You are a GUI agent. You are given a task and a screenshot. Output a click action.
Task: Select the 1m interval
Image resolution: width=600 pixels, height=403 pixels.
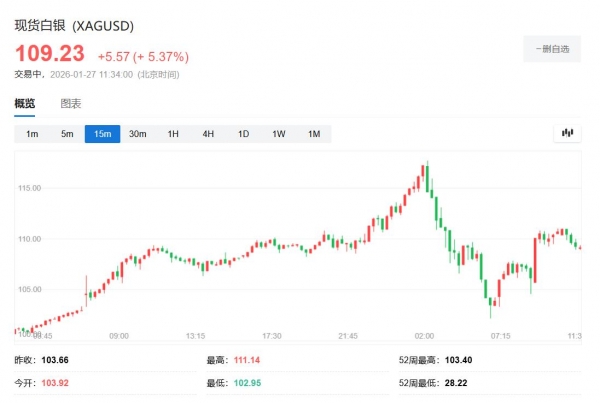tap(32, 134)
